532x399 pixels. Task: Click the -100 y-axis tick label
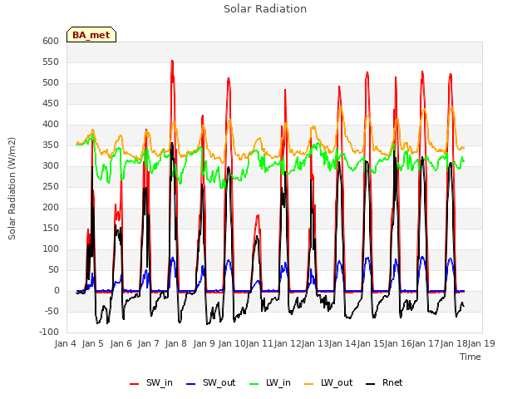[49, 332]
